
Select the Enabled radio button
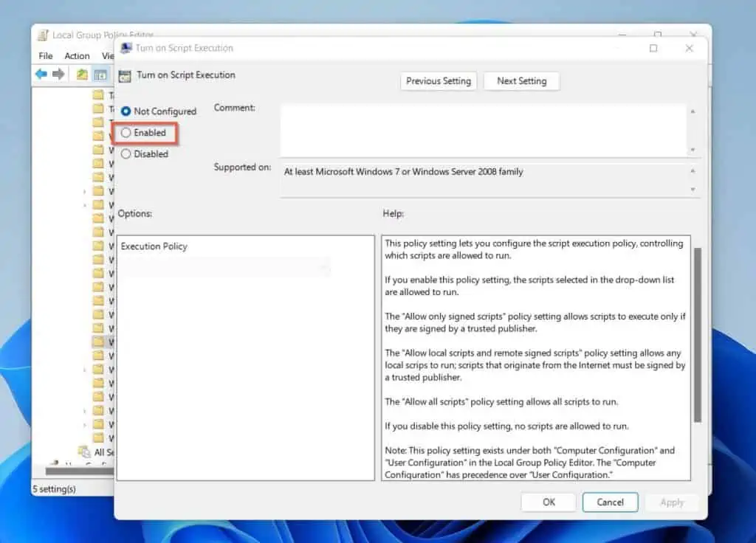[126, 133]
